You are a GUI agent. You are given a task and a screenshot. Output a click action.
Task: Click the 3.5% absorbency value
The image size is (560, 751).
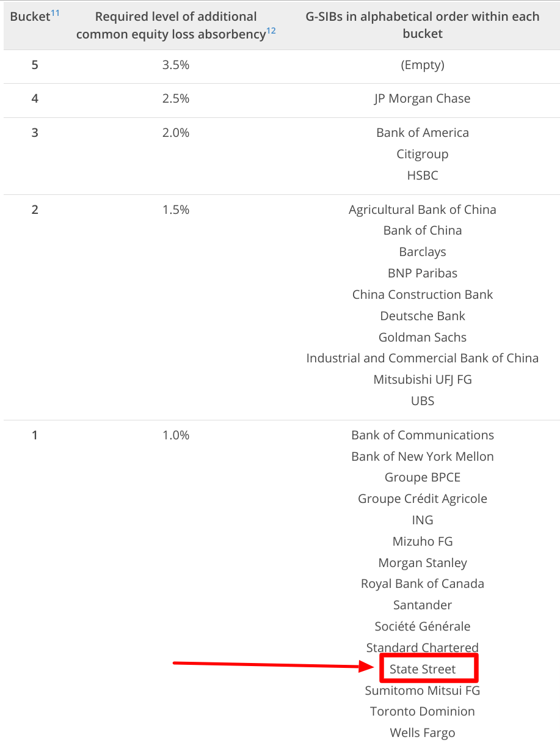tap(176, 65)
